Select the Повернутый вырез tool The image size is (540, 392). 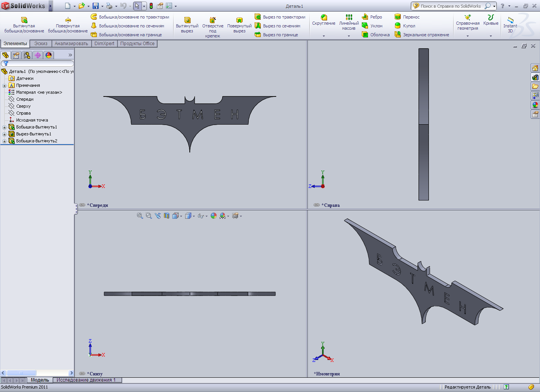coord(239,25)
